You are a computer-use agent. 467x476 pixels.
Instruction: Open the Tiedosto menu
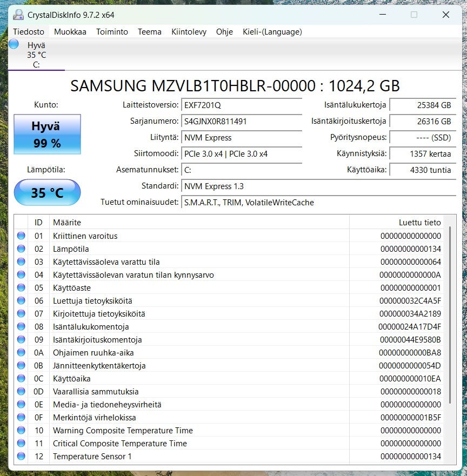click(29, 32)
